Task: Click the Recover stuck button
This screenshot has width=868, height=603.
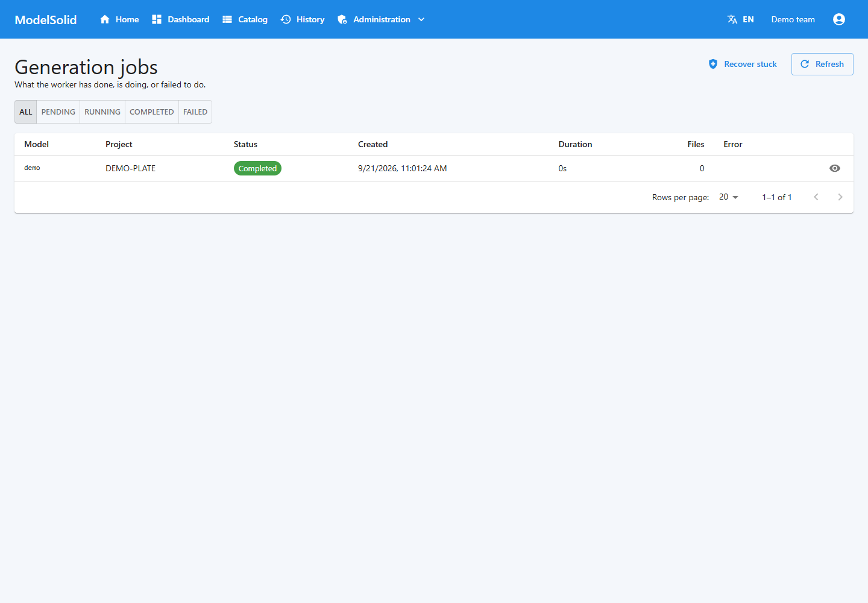Action: click(x=743, y=64)
